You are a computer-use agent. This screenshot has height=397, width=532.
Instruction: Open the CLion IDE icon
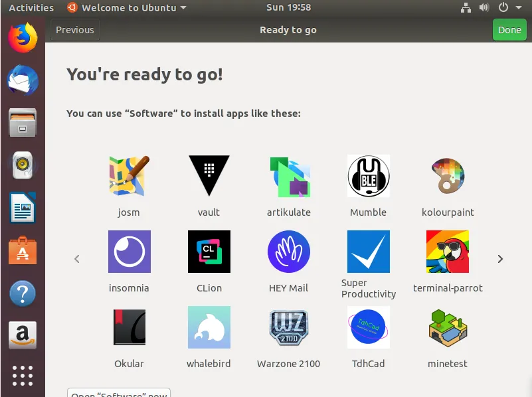[x=209, y=252]
